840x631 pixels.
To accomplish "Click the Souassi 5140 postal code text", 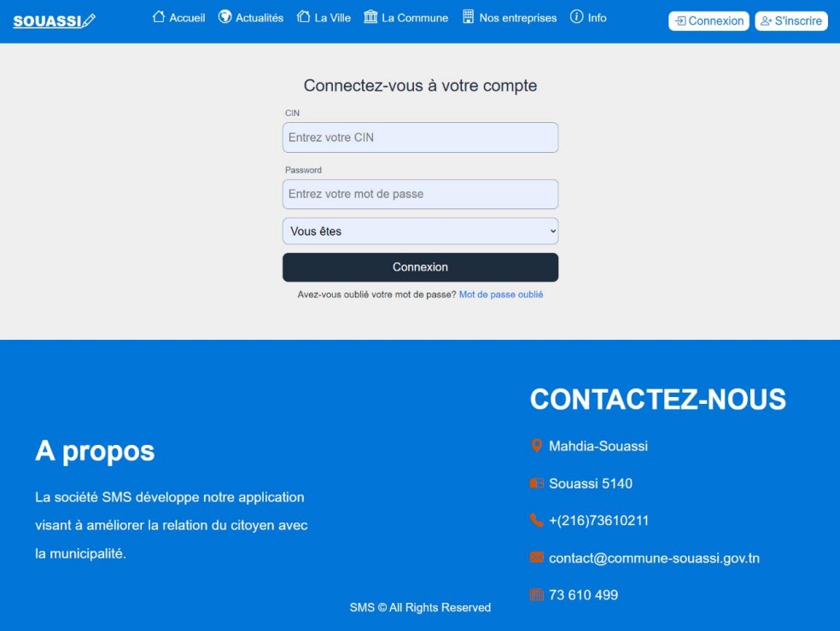I will [x=591, y=483].
